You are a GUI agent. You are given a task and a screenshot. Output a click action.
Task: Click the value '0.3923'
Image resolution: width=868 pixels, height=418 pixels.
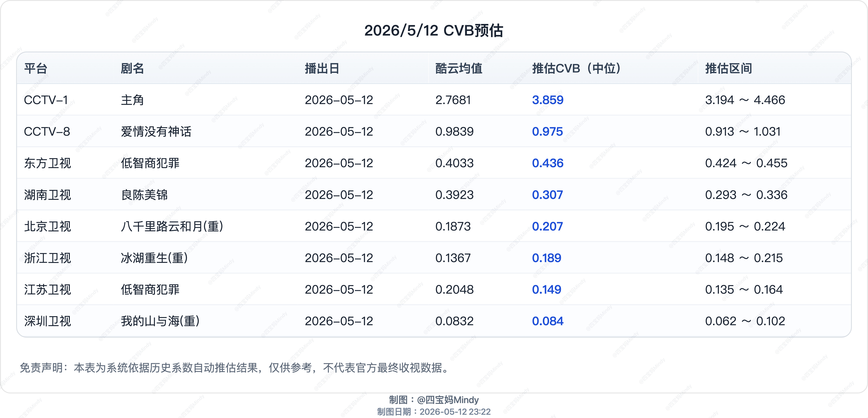(454, 195)
